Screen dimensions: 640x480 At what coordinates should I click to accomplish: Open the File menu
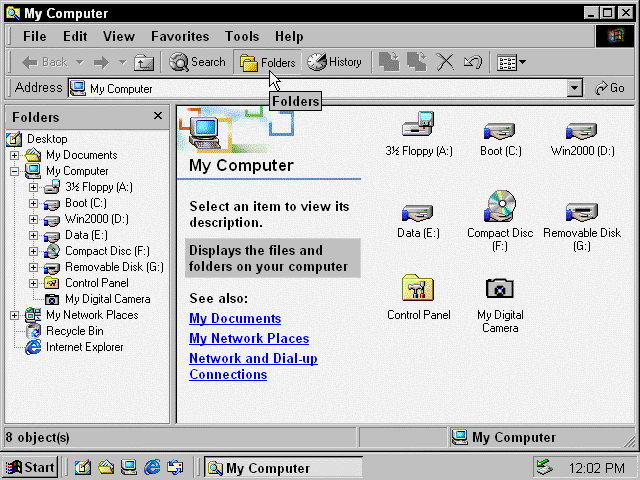coord(35,36)
